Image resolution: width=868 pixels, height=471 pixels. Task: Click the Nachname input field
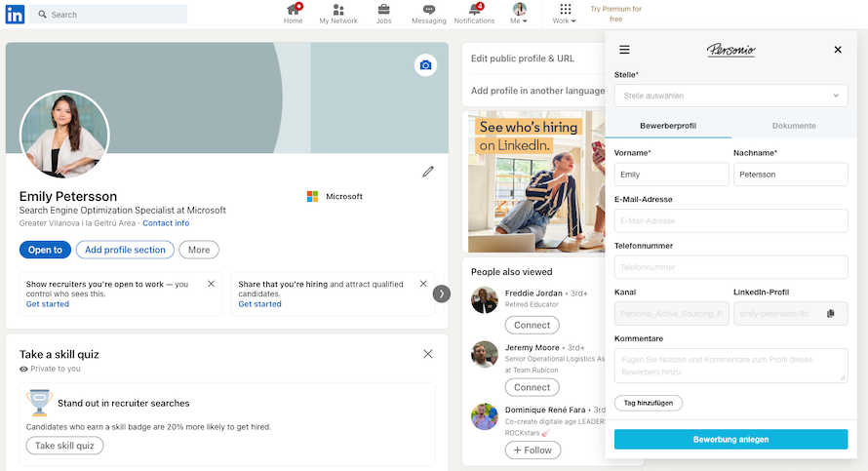coord(791,175)
